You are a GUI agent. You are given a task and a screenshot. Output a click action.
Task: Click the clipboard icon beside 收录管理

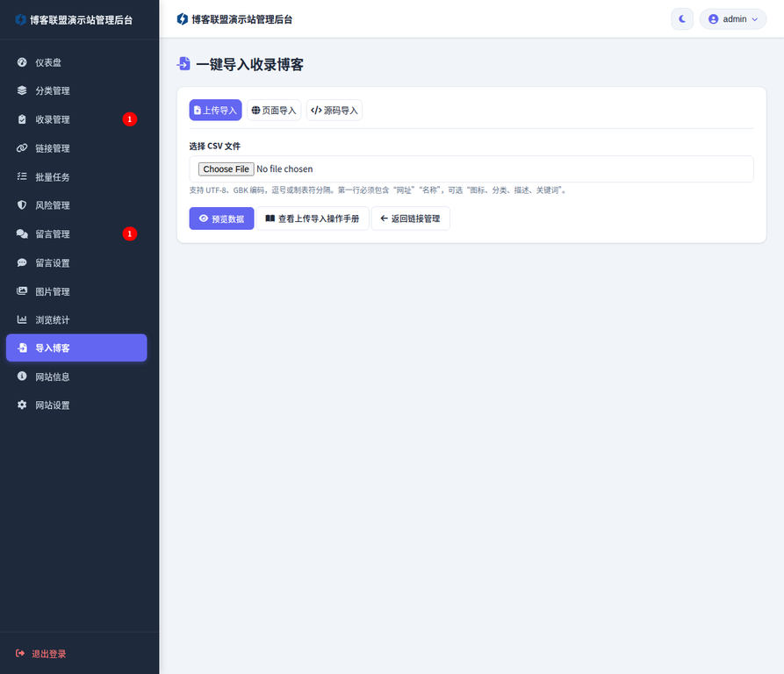(22, 119)
